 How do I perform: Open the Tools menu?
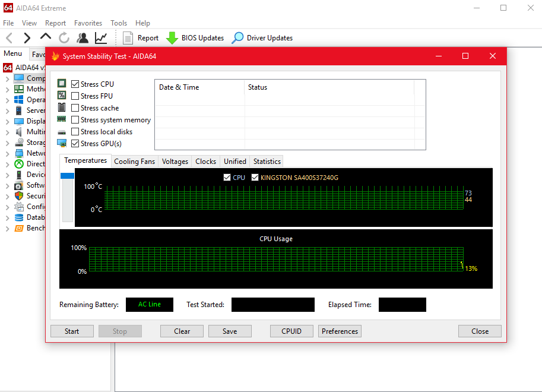(x=119, y=23)
